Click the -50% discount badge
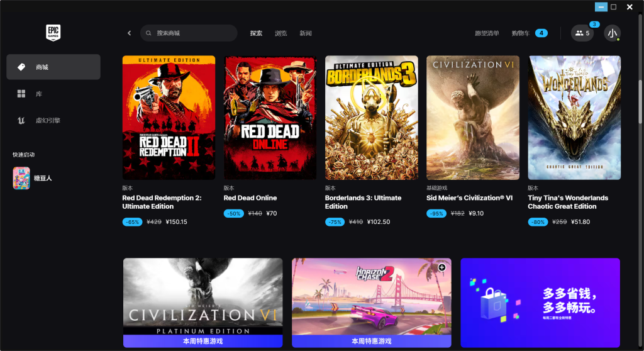 [234, 213]
